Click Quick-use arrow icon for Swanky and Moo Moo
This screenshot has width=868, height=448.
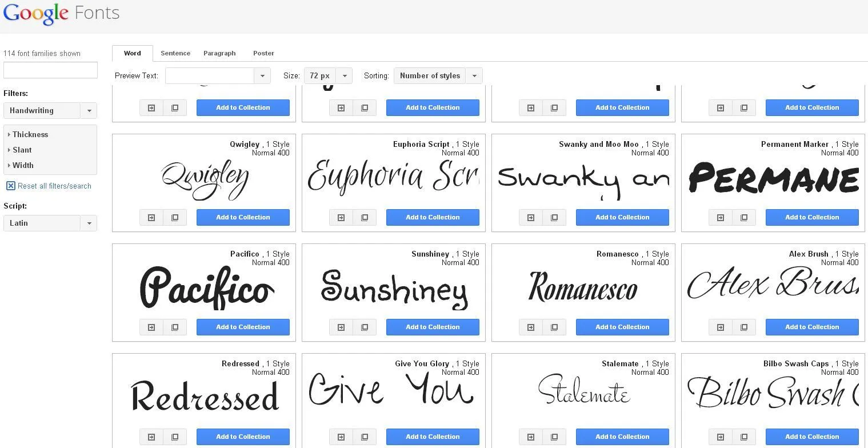coord(531,217)
